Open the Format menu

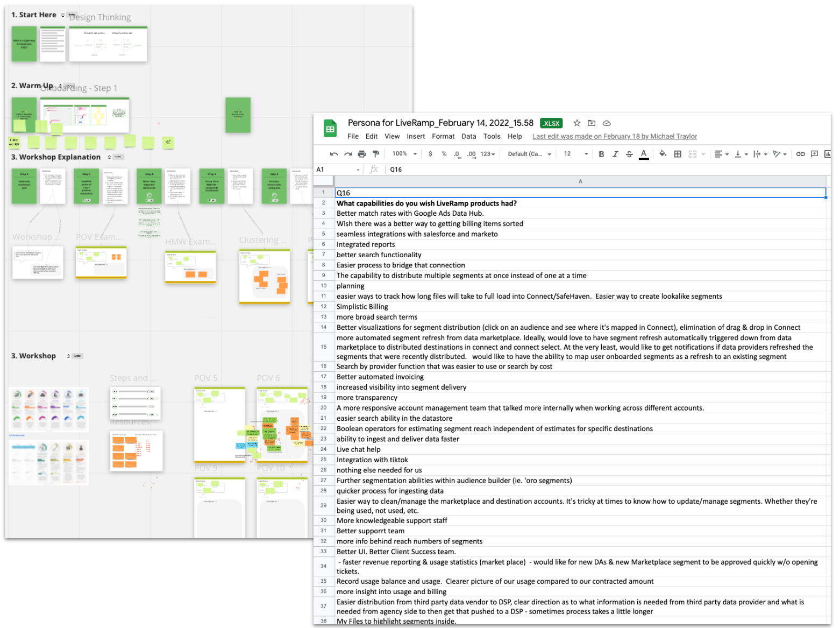pyautogui.click(x=443, y=137)
